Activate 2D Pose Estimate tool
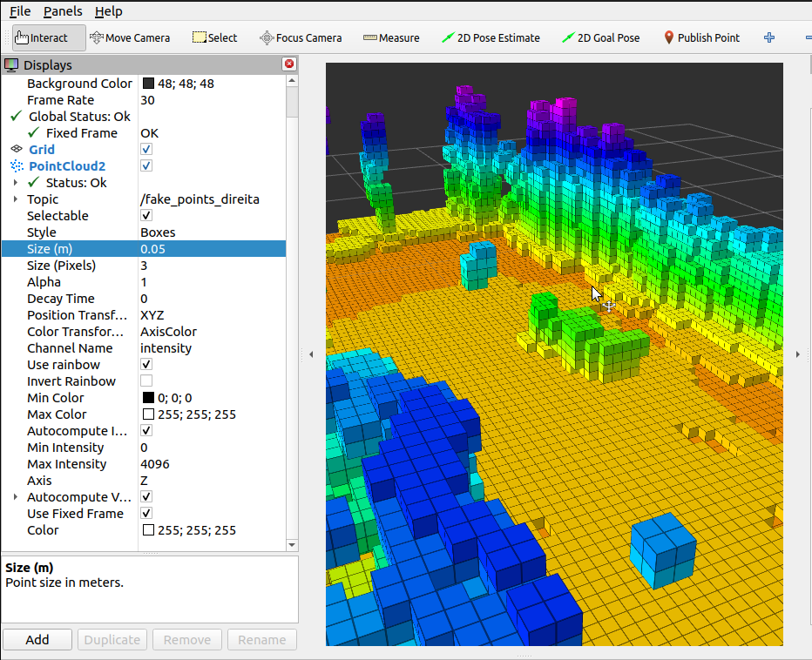This screenshot has width=812, height=660. pyautogui.click(x=491, y=37)
